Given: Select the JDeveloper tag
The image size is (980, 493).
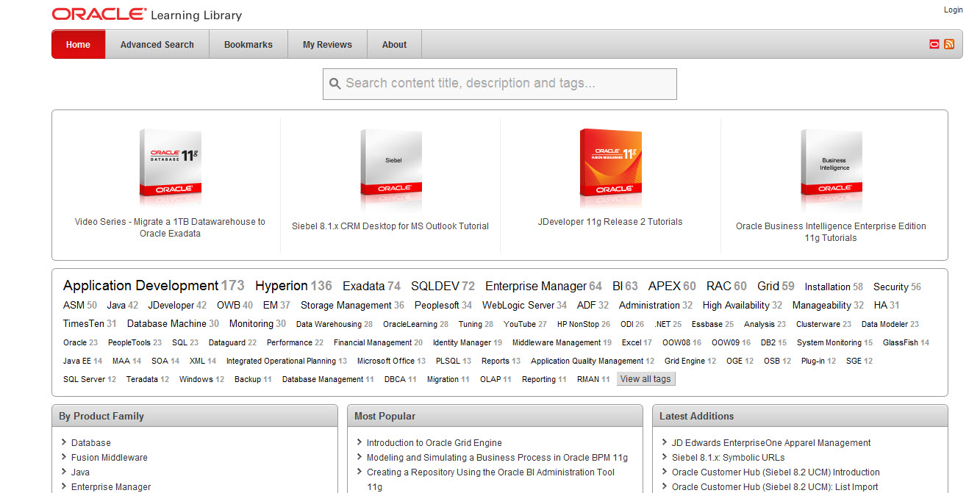Looking at the screenshot, I should tap(171, 305).
